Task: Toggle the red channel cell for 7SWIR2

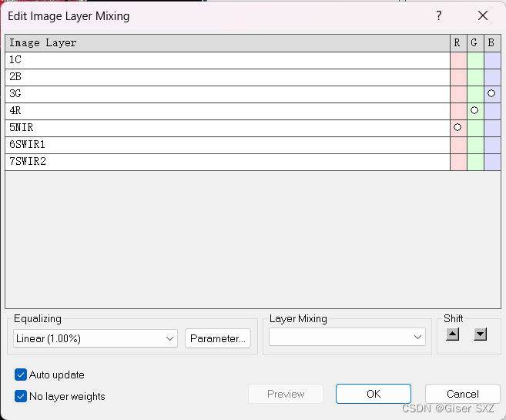Action: coord(458,162)
